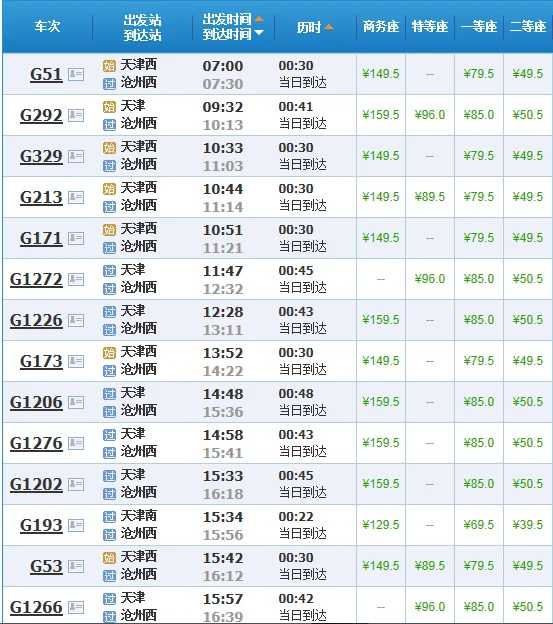
Task: Open train G213 details link
Action: tap(41, 198)
